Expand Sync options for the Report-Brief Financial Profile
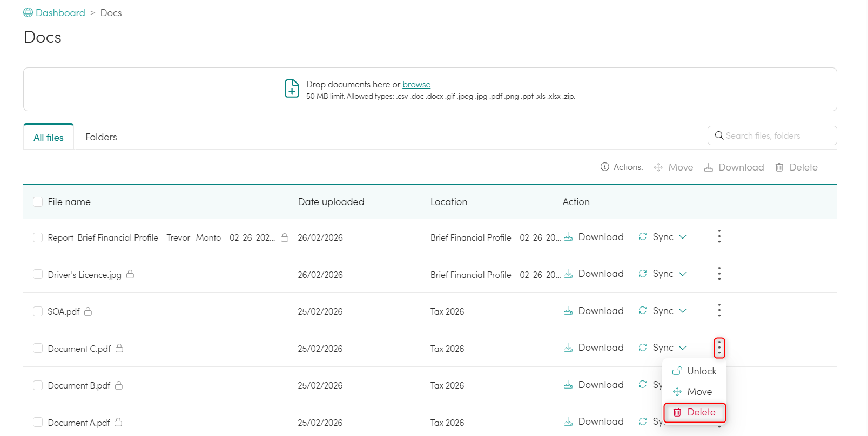The width and height of the screenshot is (868, 436). coord(683,237)
